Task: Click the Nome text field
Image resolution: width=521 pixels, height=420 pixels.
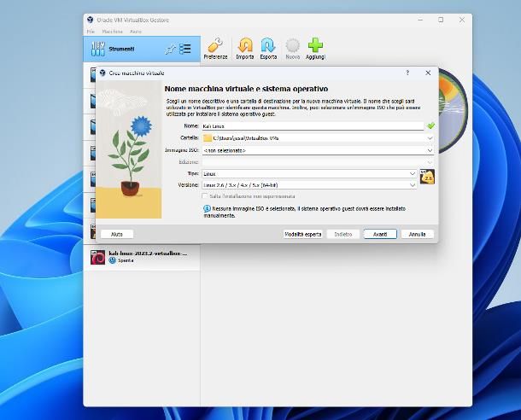Action: click(313, 126)
